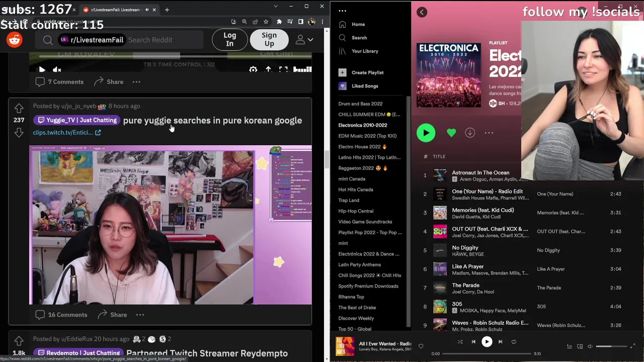Enter fullscreen on the top Reddit video
The width and height of the screenshot is (644, 362).
(283, 70)
